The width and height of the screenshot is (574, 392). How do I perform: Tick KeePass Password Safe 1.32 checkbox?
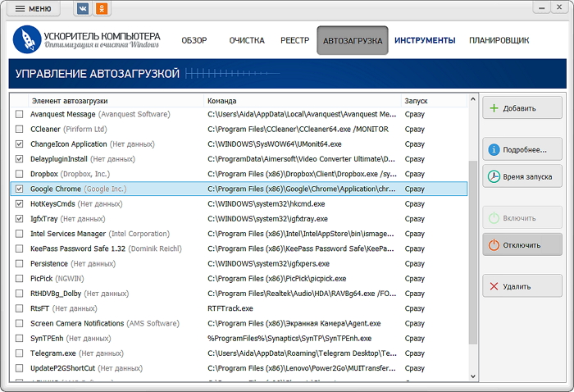(19, 248)
